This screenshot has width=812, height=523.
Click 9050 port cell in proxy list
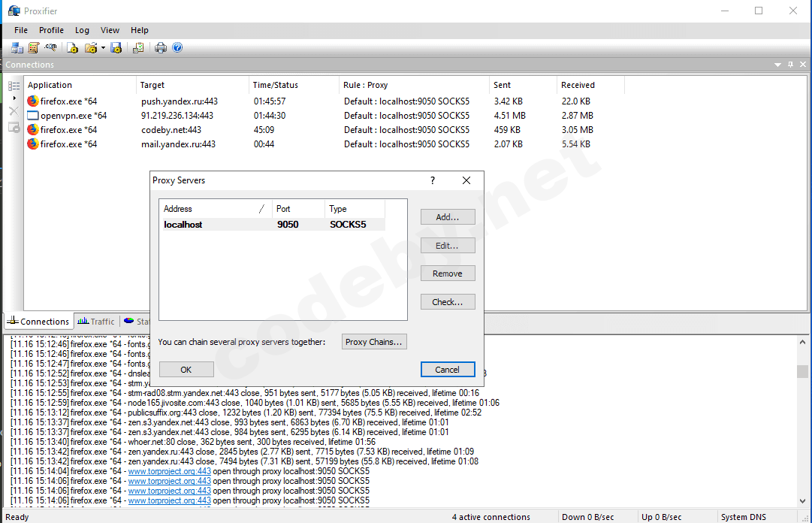point(288,224)
